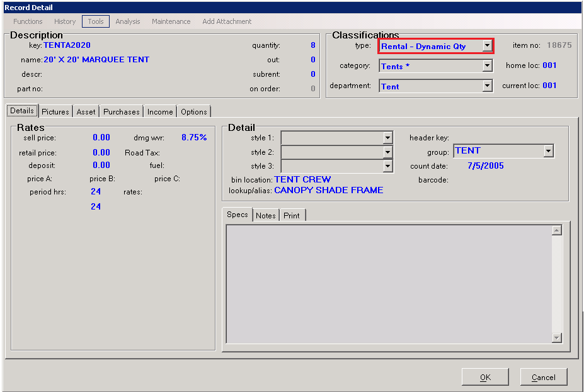The width and height of the screenshot is (584, 392).
Task: Open the Tools menu
Action: point(96,21)
